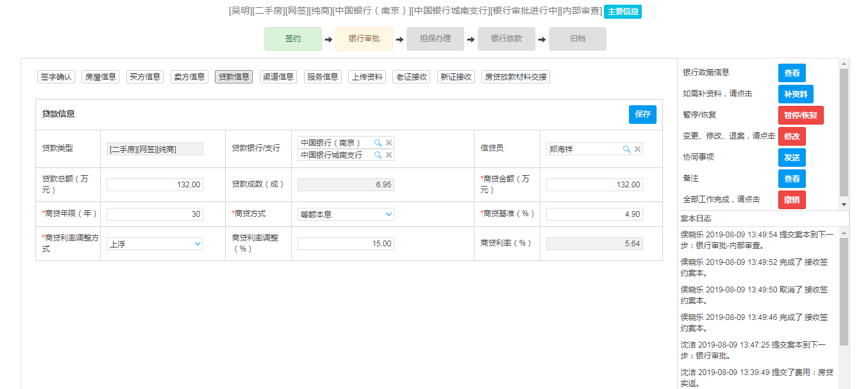Open the 老证接收 tab
Image resolution: width=864 pixels, height=389 pixels.
pyautogui.click(x=412, y=77)
